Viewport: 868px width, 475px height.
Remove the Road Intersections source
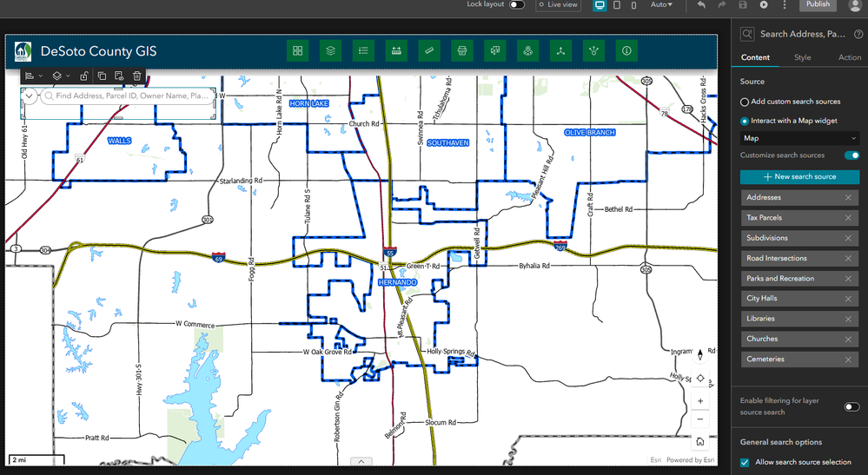[x=848, y=258]
